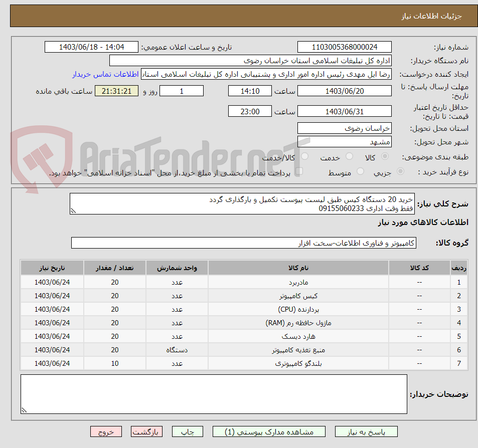Toggle the Islamic treasury payment checkbox
478x448 pixels.
pyautogui.click(x=299, y=171)
